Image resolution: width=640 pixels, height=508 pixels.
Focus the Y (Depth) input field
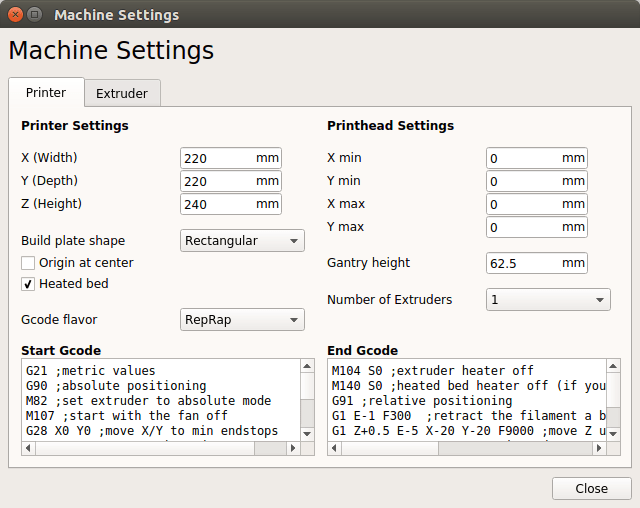pos(218,182)
